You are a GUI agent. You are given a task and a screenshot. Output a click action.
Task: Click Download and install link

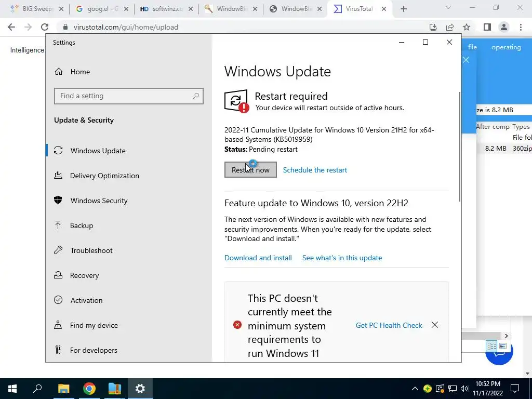click(x=258, y=258)
